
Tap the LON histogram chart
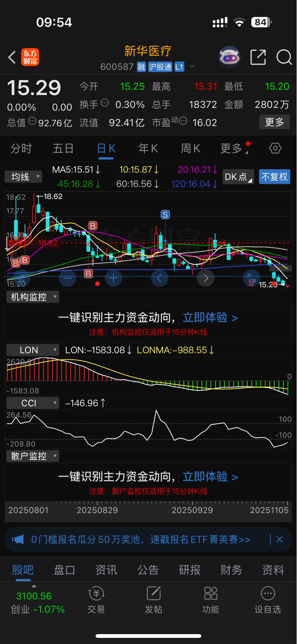tap(148, 376)
